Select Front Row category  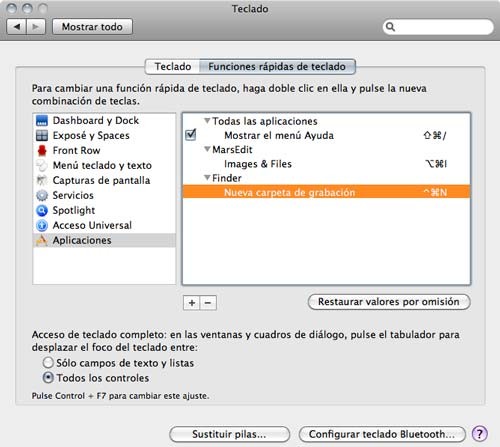(x=104, y=150)
